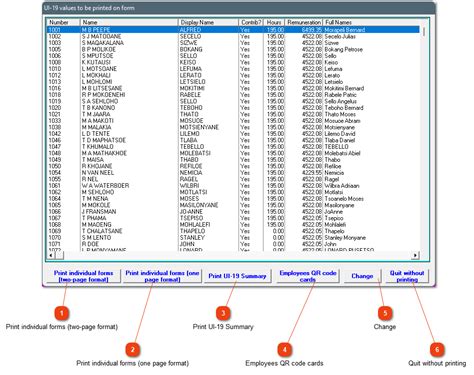The height and width of the screenshot is (375, 474).
Task: Select employee 1054 N VAN NEEL row
Action: click(x=233, y=173)
